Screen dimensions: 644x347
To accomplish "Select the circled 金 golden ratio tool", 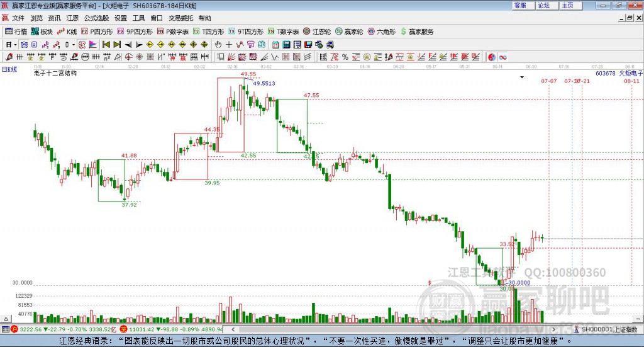I will pos(367,57).
